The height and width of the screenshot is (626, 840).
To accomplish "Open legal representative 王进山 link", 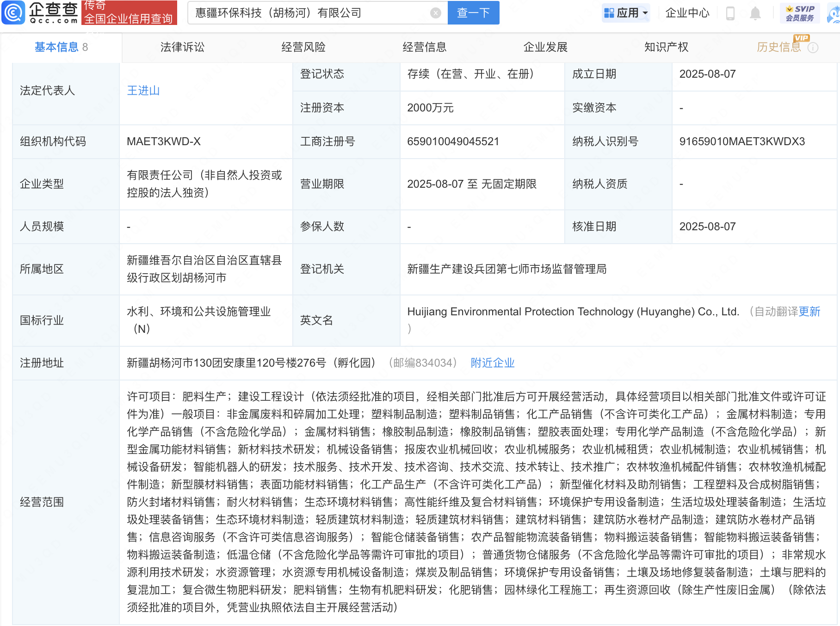I will click(143, 91).
